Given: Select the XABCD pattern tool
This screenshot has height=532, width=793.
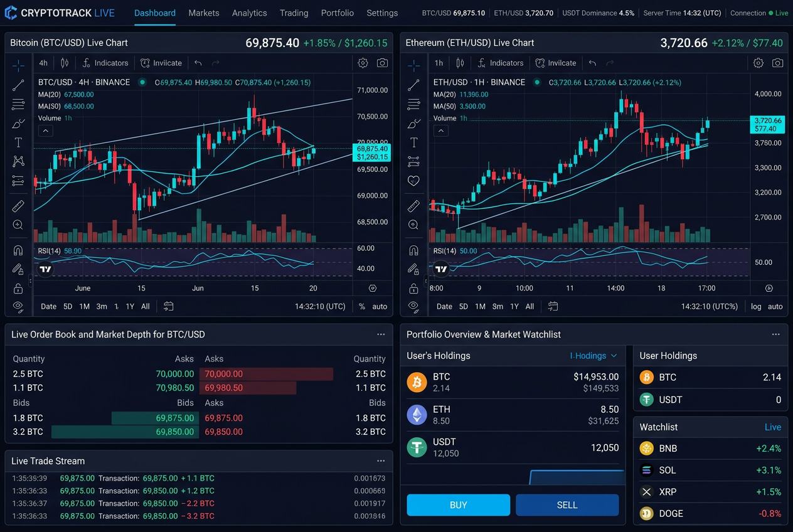Looking at the screenshot, I should point(18,161).
